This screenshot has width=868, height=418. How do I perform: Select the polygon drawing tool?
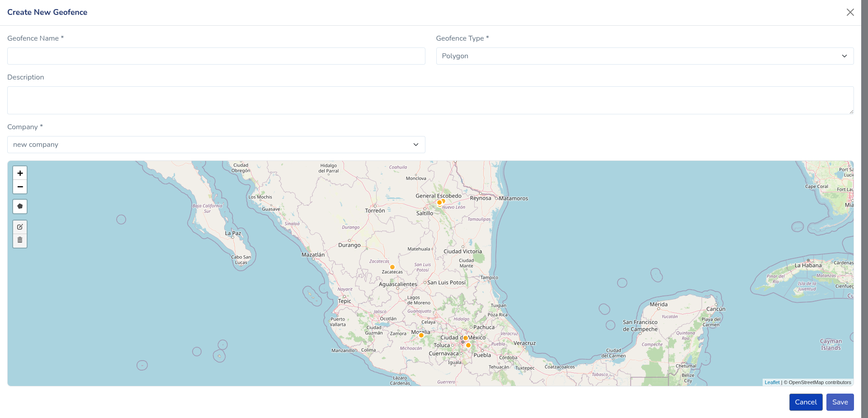[20, 207]
